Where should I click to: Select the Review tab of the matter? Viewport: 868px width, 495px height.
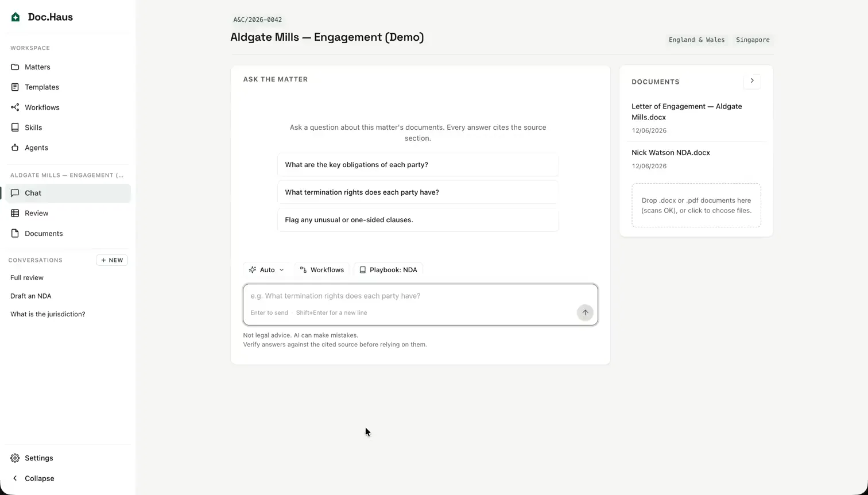pos(68,213)
